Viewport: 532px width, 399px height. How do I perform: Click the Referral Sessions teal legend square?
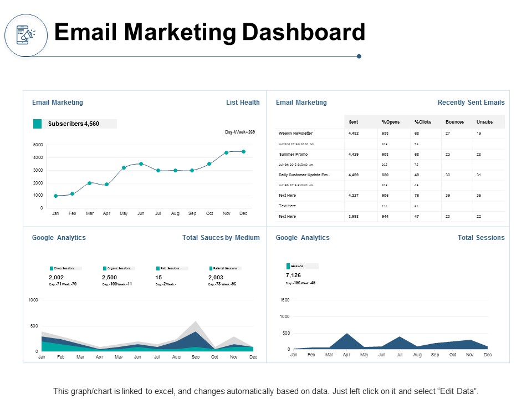tap(211, 268)
